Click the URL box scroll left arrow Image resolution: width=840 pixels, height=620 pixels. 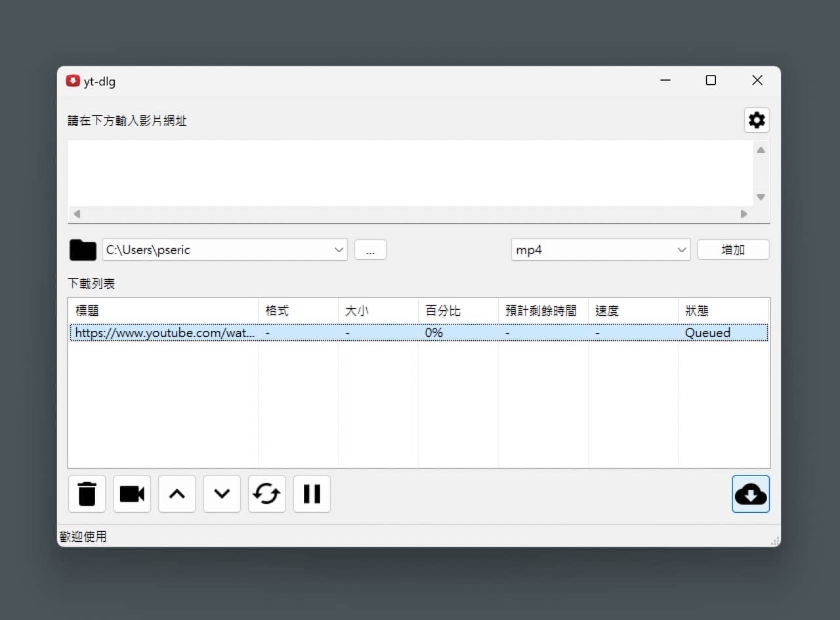[x=77, y=214]
